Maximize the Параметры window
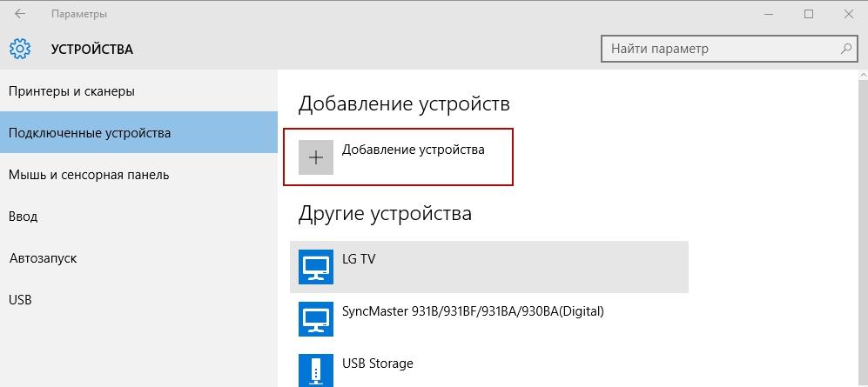Image resolution: width=868 pixels, height=387 pixels. (x=809, y=14)
